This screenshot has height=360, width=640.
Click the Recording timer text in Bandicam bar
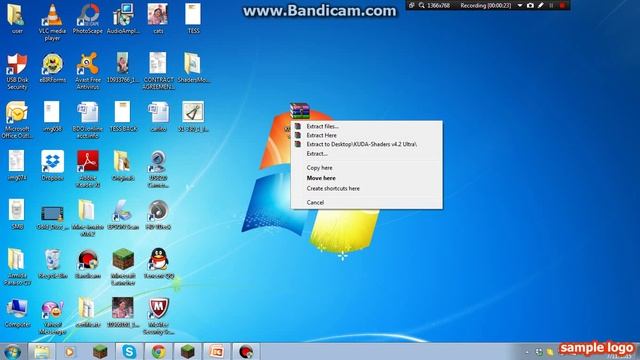pos(486,6)
